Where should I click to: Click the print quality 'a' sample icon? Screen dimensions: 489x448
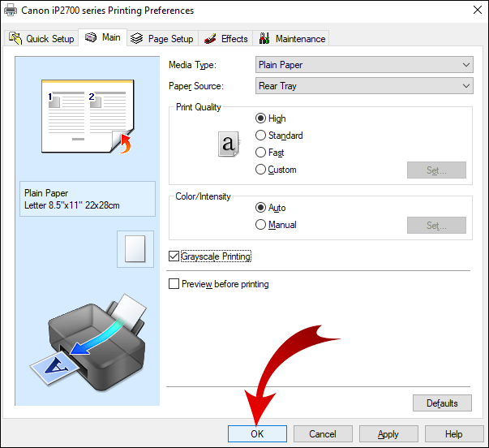(x=229, y=144)
